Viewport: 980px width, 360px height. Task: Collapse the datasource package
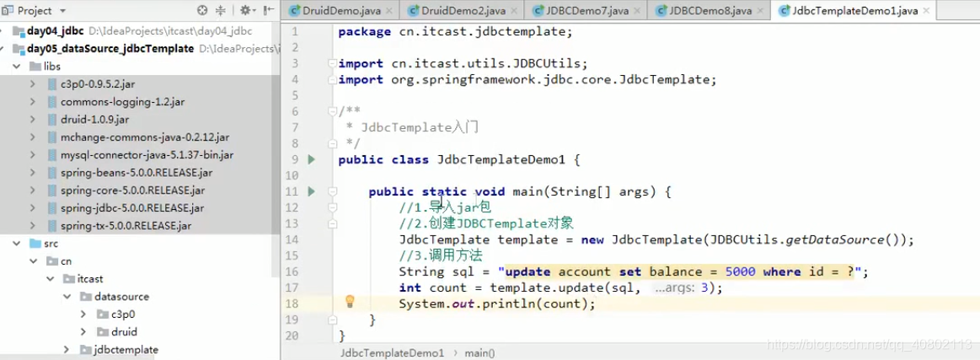67,297
